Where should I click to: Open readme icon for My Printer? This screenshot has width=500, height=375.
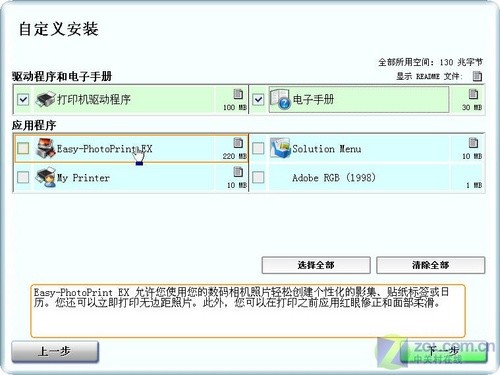click(x=238, y=172)
